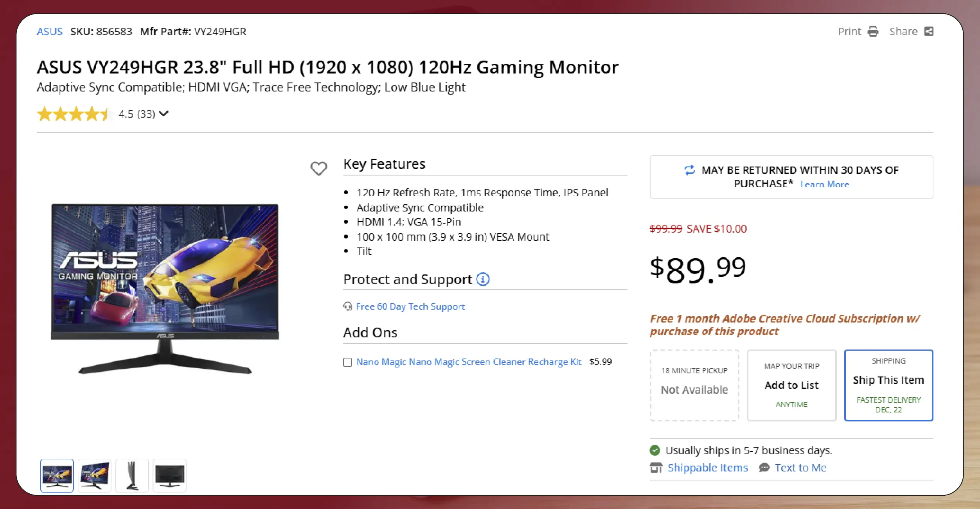Viewport: 980px width, 509px height.
Task: Click the return policy arrows icon
Action: pos(689,170)
